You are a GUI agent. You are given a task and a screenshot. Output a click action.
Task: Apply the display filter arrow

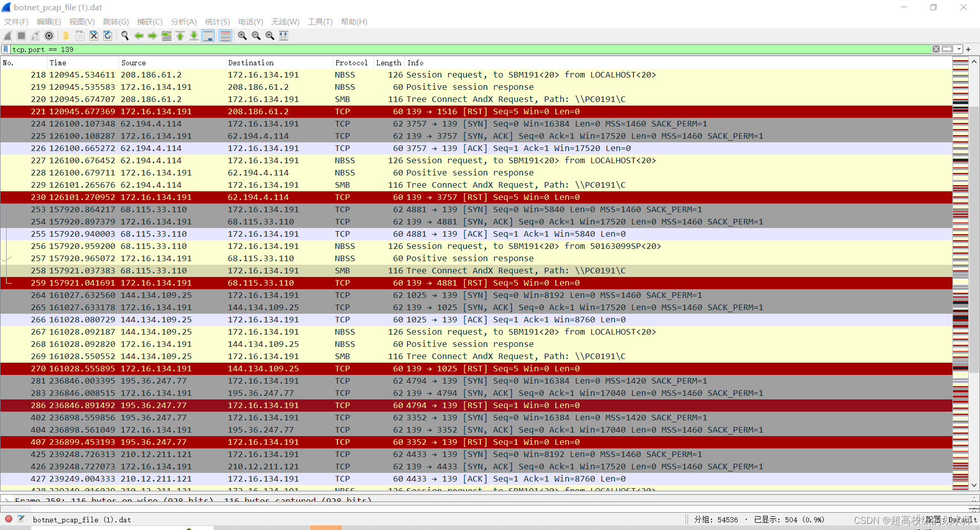coord(948,49)
